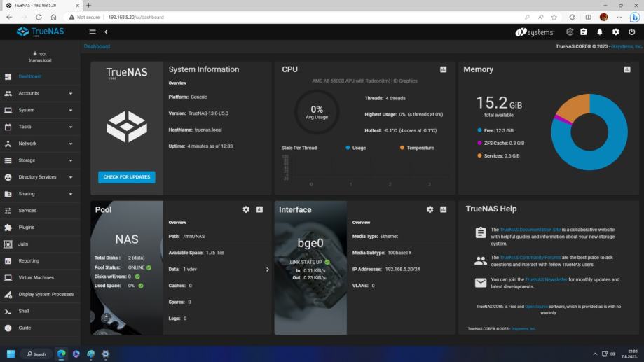
Task: Open Interface card settings gear
Action: (x=430, y=209)
